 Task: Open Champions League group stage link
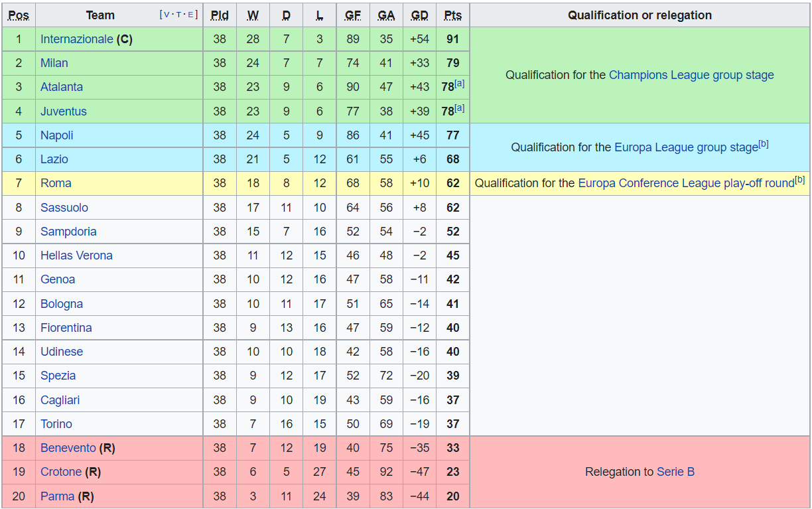point(691,75)
